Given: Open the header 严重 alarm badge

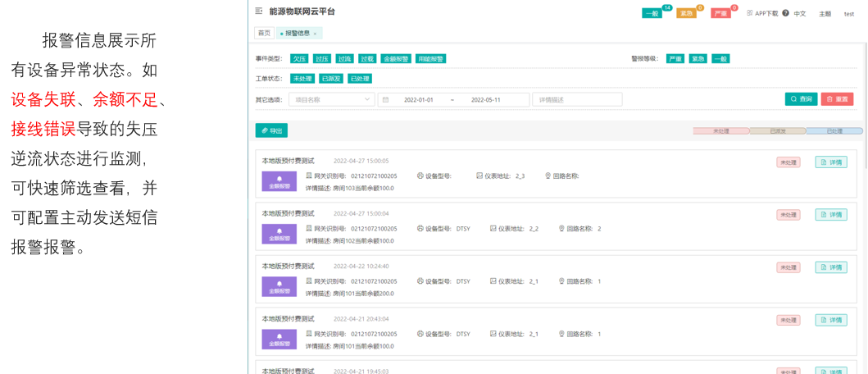Looking at the screenshot, I should [x=722, y=13].
